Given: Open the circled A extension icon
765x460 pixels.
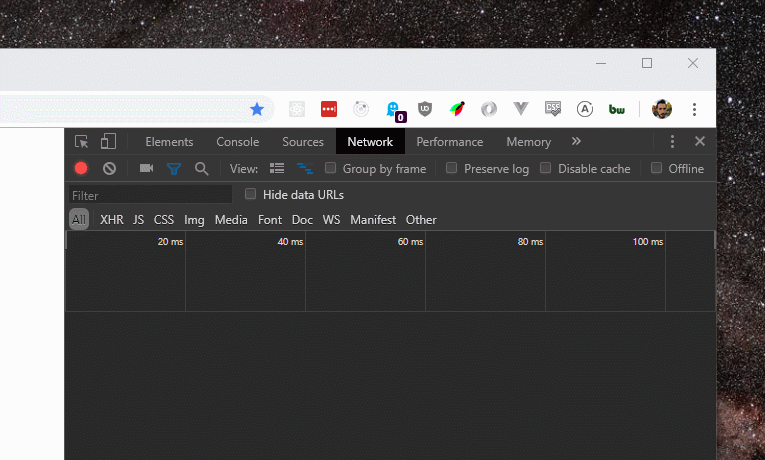Looking at the screenshot, I should 584,109.
